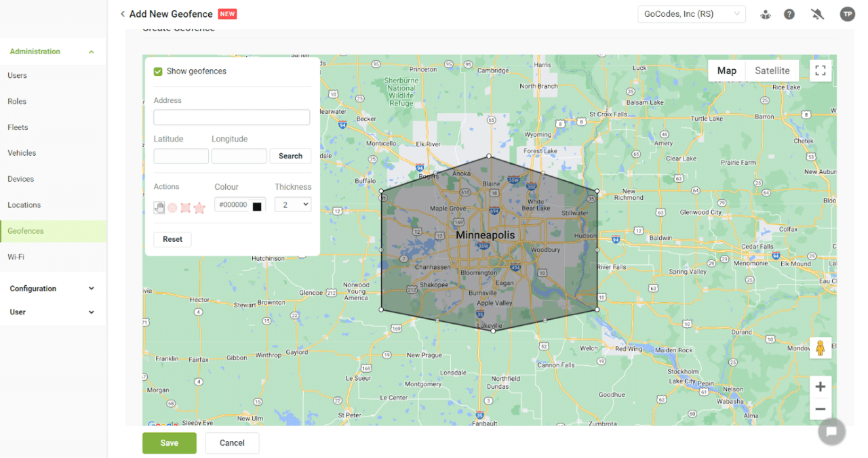Open the help question mark icon

(x=789, y=14)
